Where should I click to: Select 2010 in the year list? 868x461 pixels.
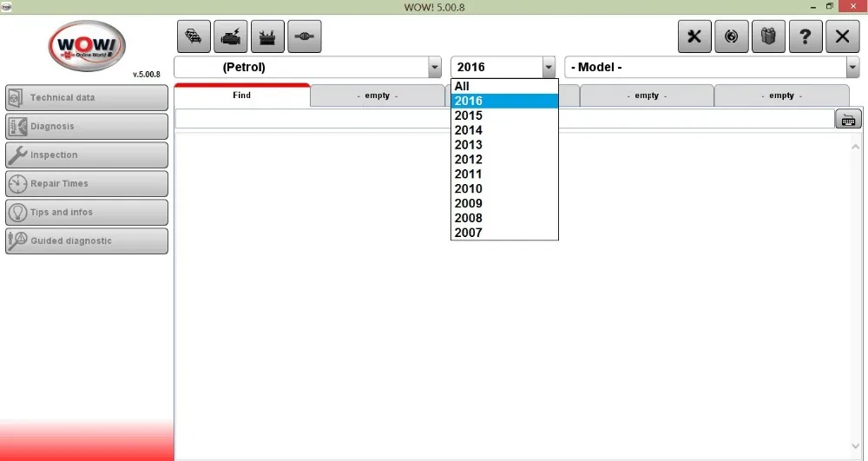tap(504, 188)
